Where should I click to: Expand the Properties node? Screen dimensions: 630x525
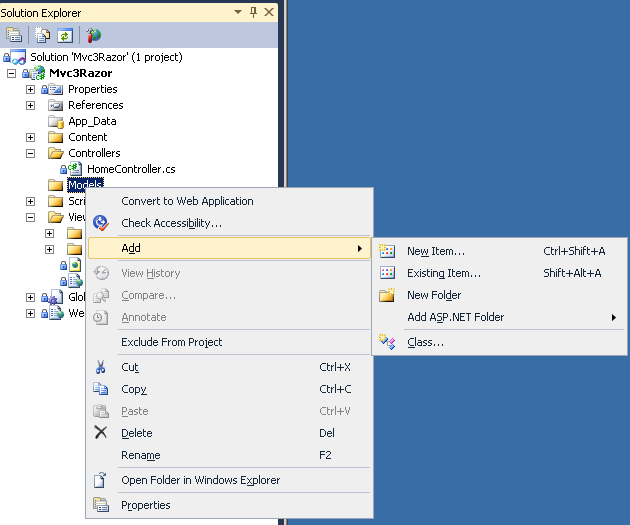click(x=30, y=89)
